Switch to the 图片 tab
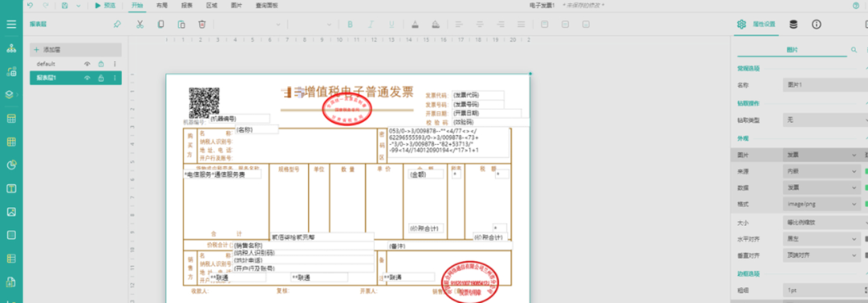The image size is (868, 303). pyautogui.click(x=237, y=5)
